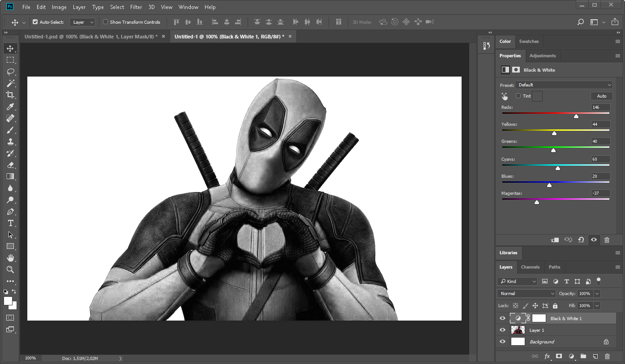
Task: Reset adjustment defaults in Properties panel
Action: click(x=581, y=240)
